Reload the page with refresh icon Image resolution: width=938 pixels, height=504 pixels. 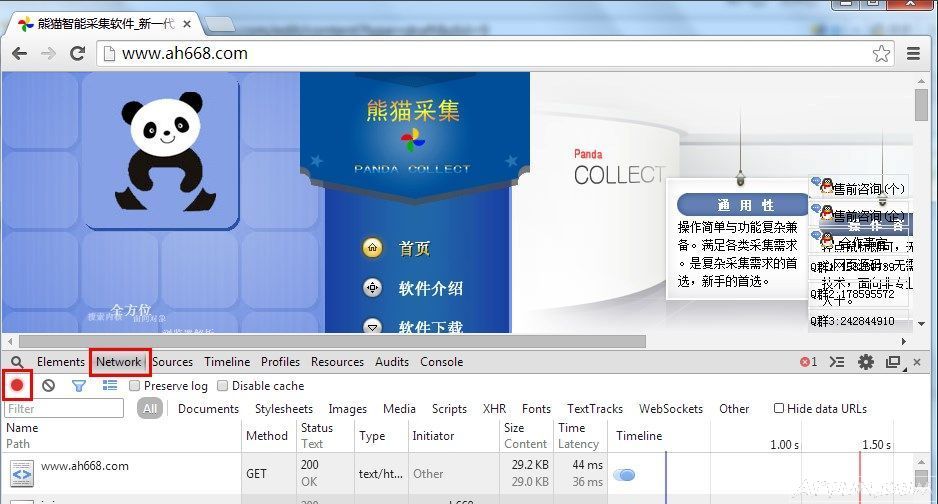[x=77, y=54]
